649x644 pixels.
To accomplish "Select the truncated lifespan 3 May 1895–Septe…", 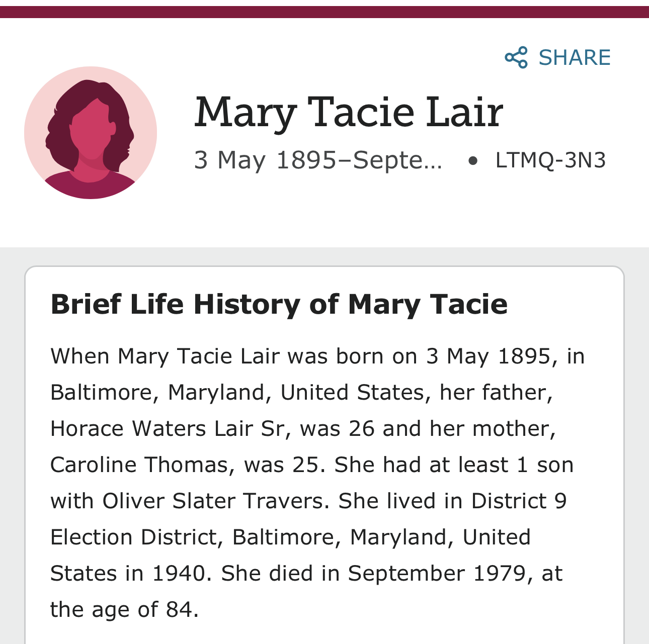I will pyautogui.click(x=318, y=160).
